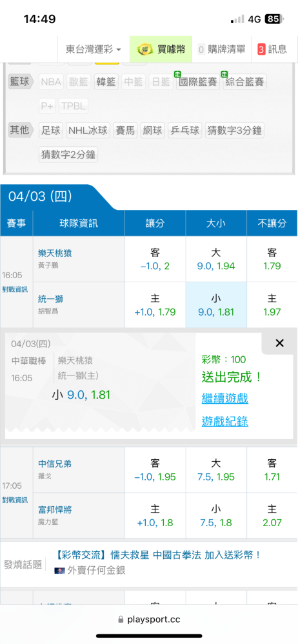298x644 pixels.
Task: Choose the 賽馬 category
Action: [126, 131]
